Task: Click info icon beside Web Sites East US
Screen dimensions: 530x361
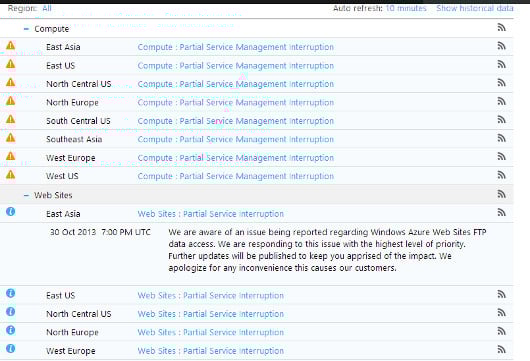Action: point(10,293)
